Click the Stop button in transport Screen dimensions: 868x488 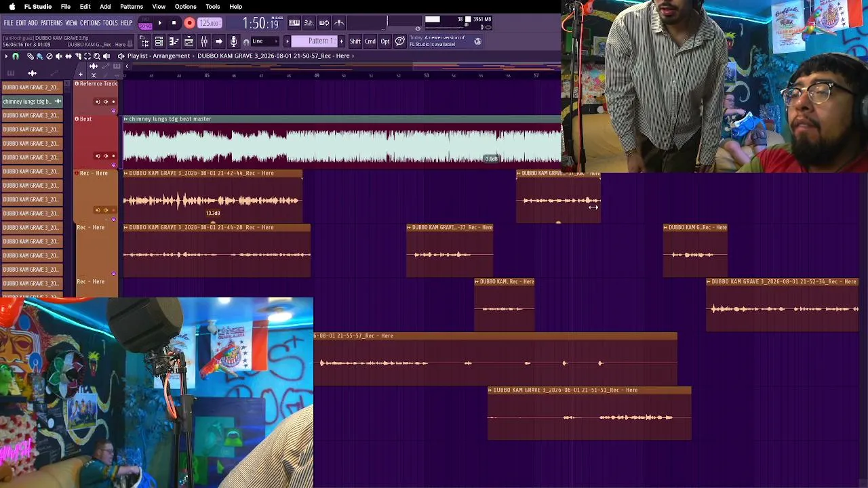[x=174, y=23]
